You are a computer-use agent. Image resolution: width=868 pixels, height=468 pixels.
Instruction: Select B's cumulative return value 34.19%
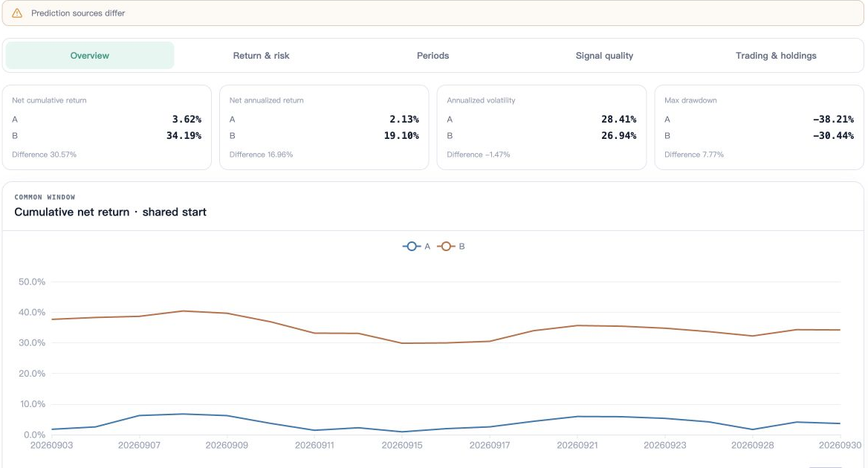184,135
